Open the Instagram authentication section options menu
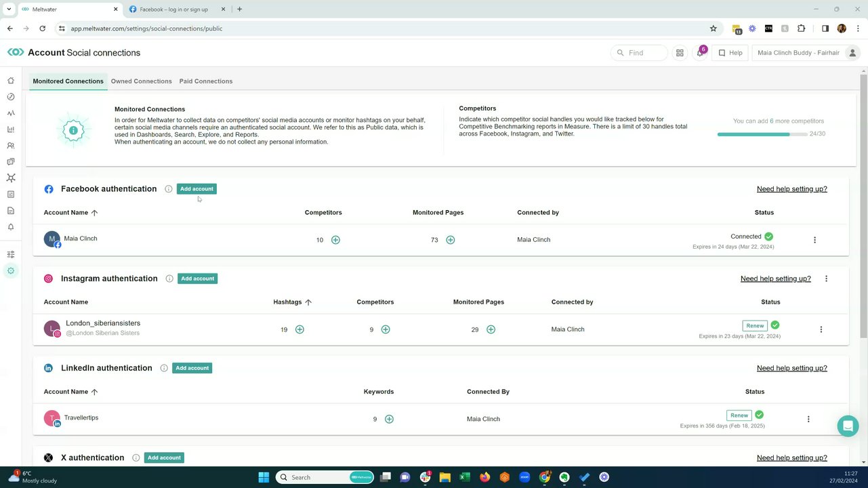 pos(826,279)
